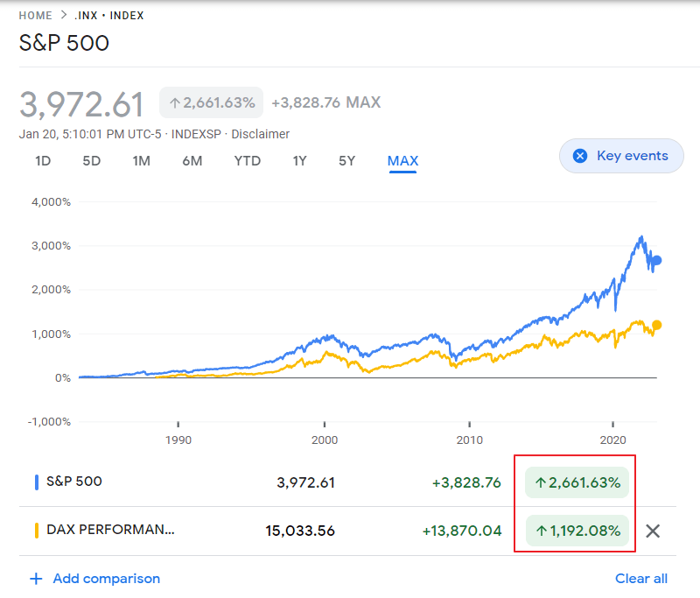
Task: Click the green 2,661.63% S&P row badge
Action: 577,482
